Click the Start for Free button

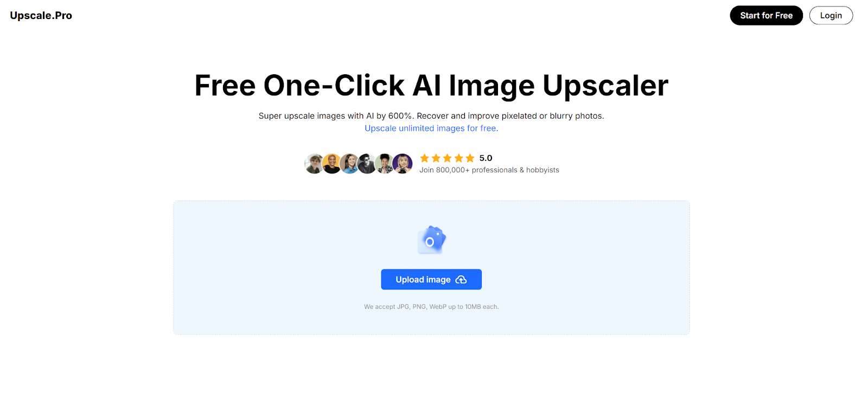pos(766,16)
